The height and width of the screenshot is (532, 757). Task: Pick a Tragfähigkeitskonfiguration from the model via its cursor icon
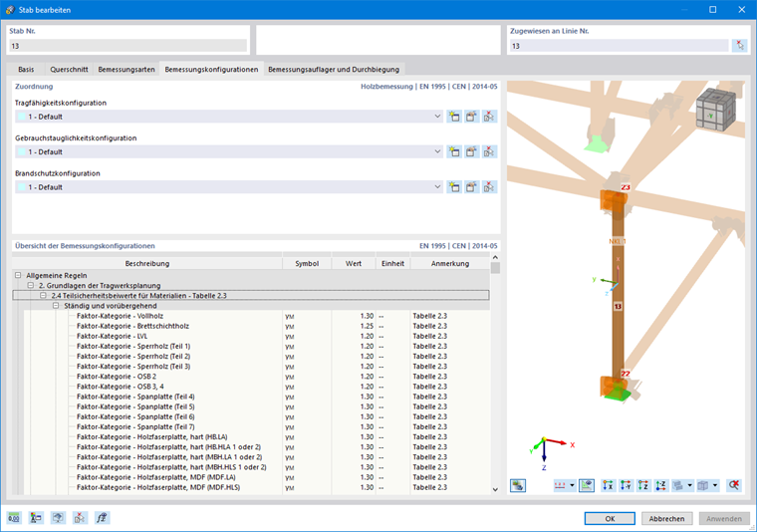tap(489, 117)
